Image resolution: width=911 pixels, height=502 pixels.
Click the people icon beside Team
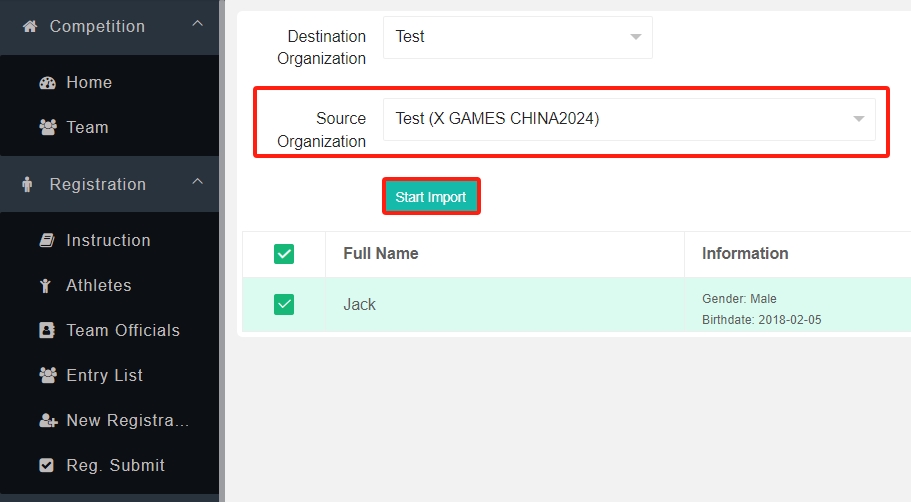(47, 128)
